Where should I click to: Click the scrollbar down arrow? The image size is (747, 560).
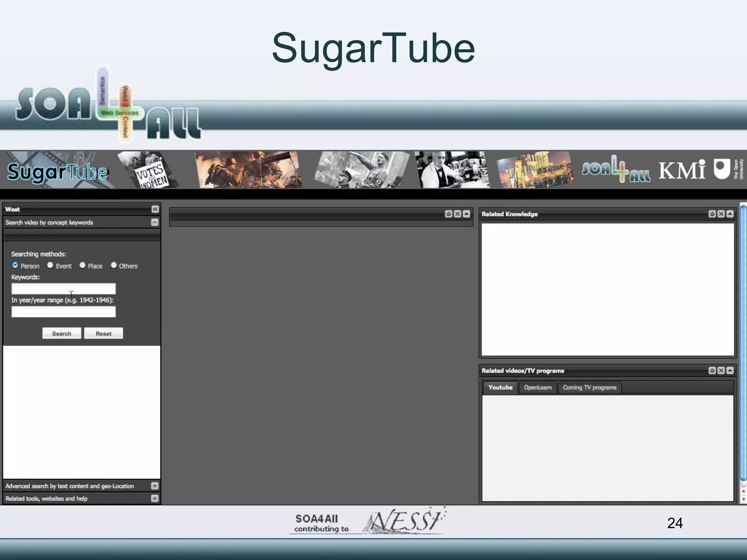tap(743, 499)
